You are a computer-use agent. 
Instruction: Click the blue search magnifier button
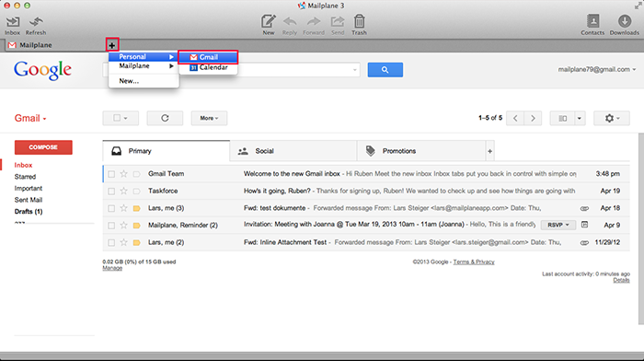(x=385, y=69)
